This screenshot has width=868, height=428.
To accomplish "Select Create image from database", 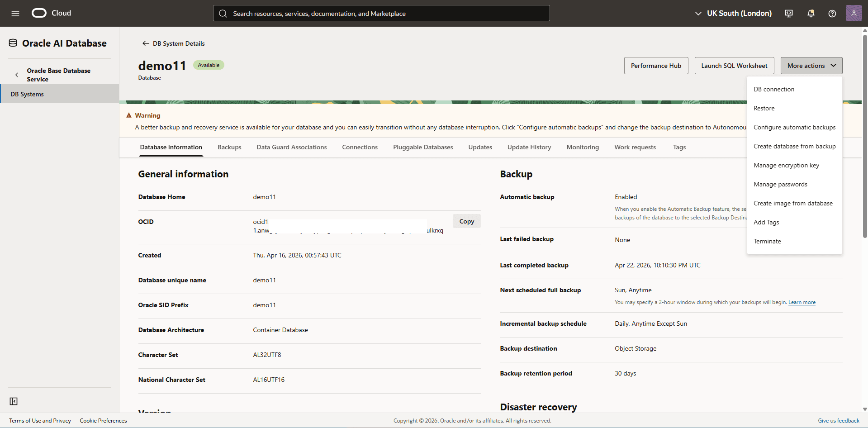I will tap(794, 203).
